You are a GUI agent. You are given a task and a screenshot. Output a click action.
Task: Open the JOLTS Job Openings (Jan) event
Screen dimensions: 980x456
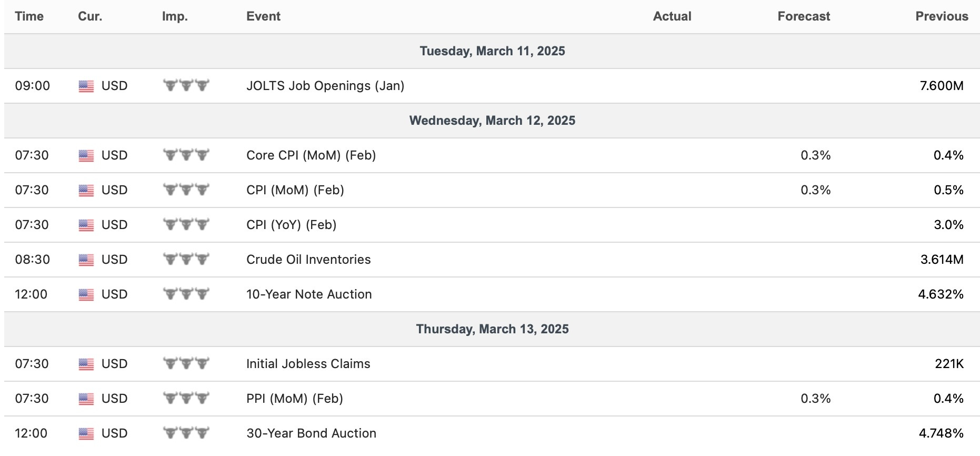click(325, 86)
